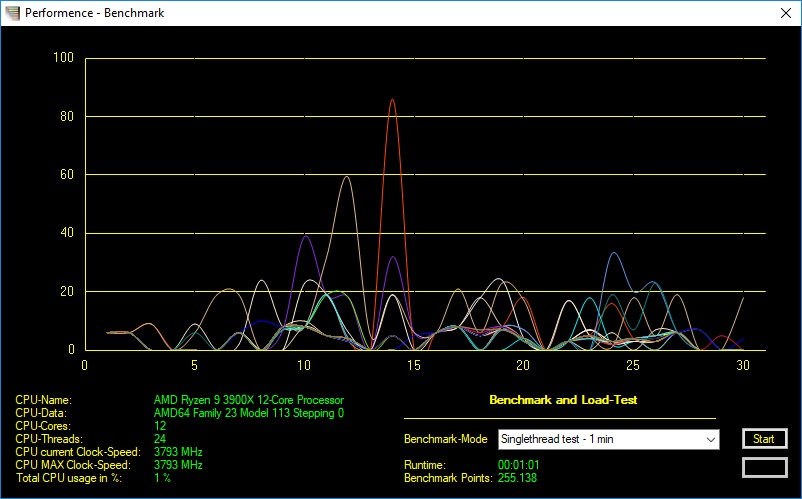The width and height of the screenshot is (802, 499).
Task: Click the 'CPU-Data:' label
Action: pos(41,413)
